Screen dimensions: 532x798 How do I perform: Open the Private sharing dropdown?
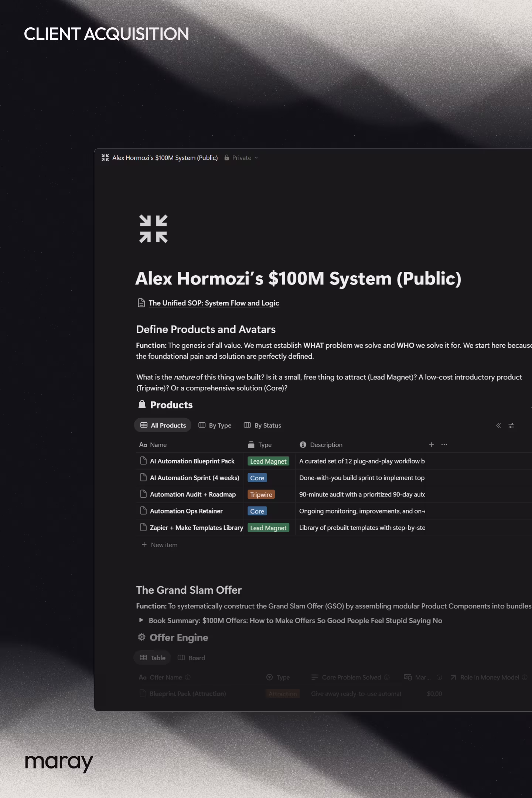click(241, 158)
